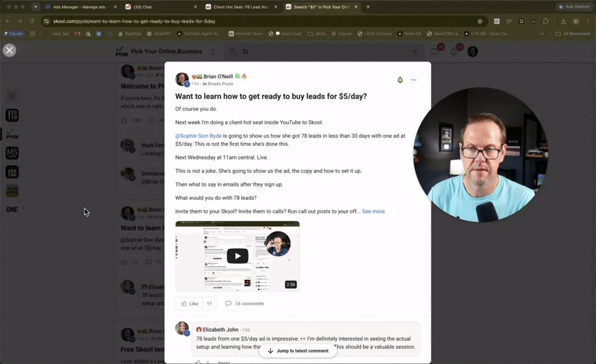596x364 pixels.
Task: Expand the Pick Your Online Business switcher
Action: [x=213, y=52]
